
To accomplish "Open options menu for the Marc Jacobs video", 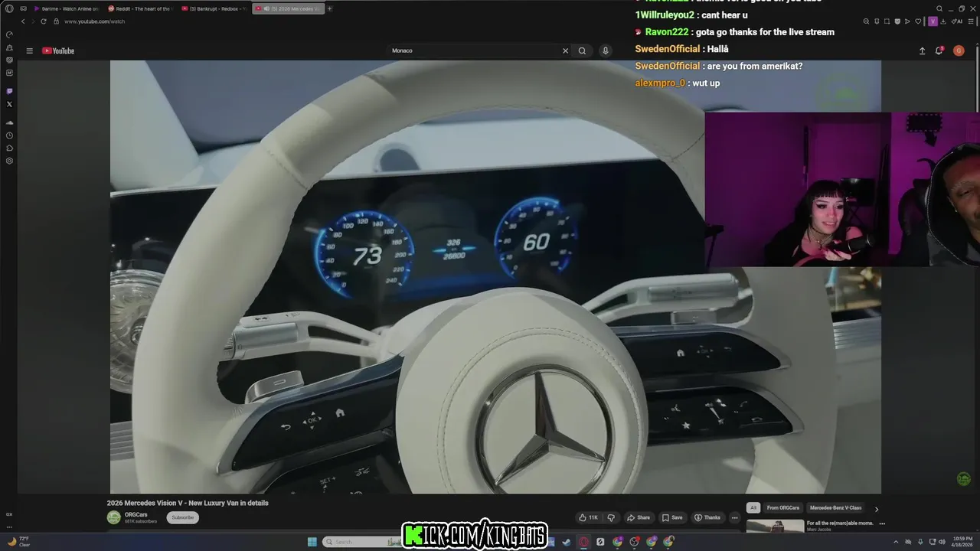I will [x=882, y=523].
